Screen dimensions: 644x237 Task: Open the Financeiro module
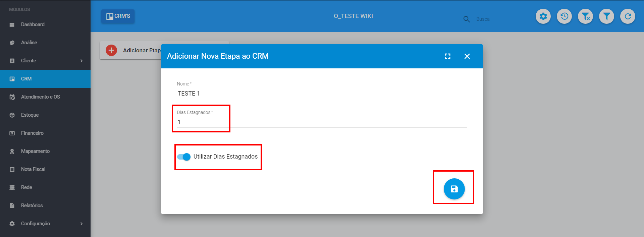pos(45,133)
